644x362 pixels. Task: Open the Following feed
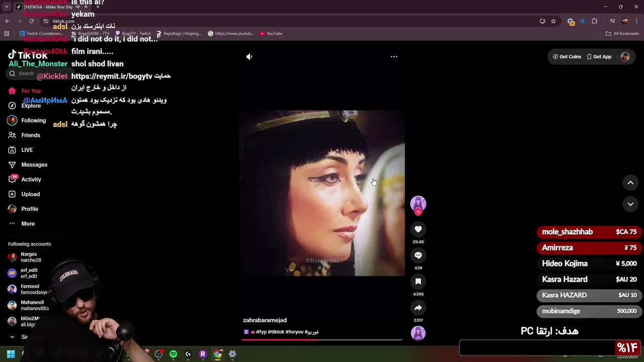[x=27, y=121]
